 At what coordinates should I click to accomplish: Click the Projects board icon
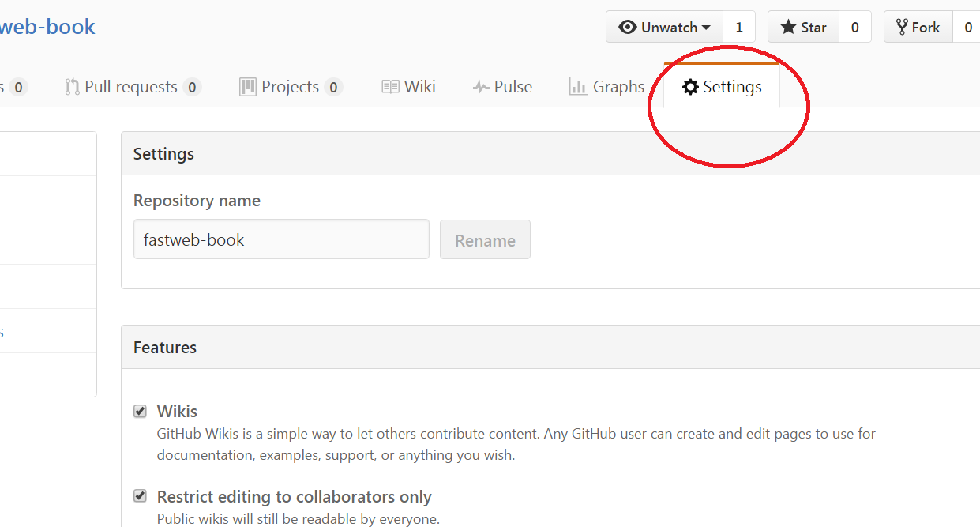coord(248,87)
